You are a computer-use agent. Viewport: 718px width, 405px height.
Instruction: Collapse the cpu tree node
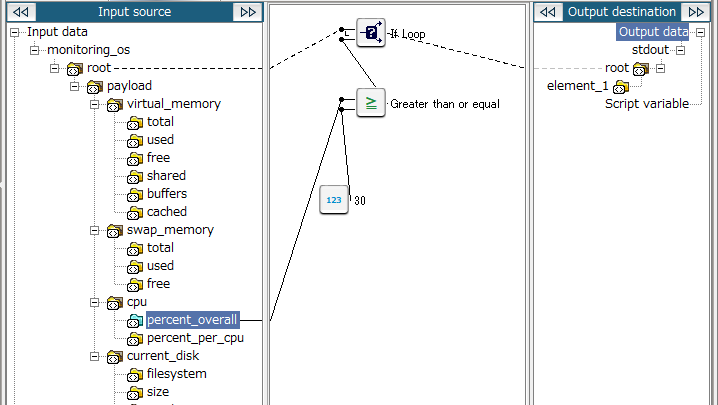95,302
